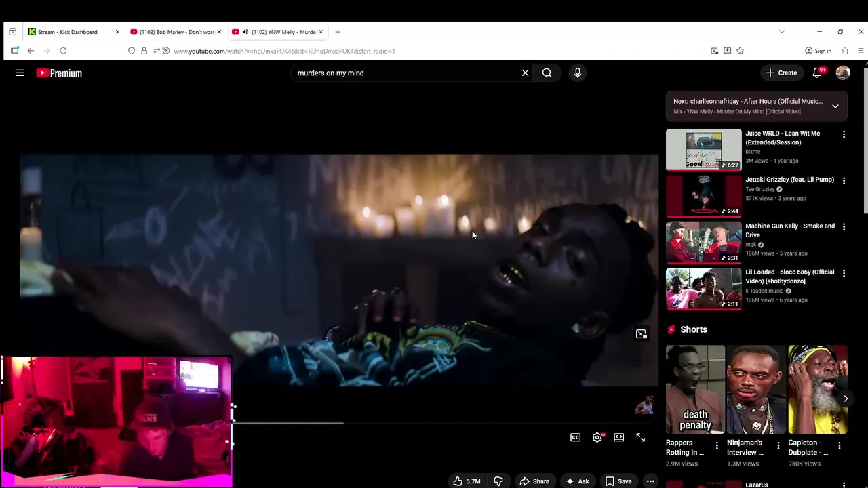Toggle closed captions in the player
The height and width of the screenshot is (488, 868).
(x=576, y=438)
